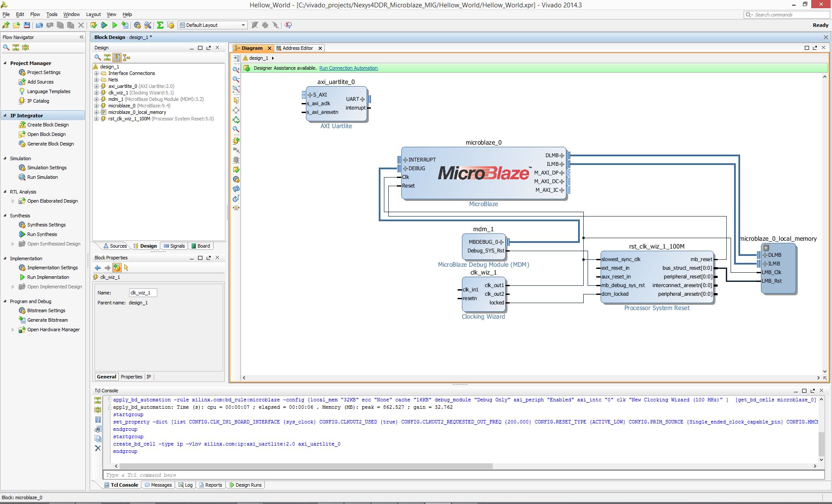
Task: Click the block Name field clk_wiz_1
Action: coord(143,293)
